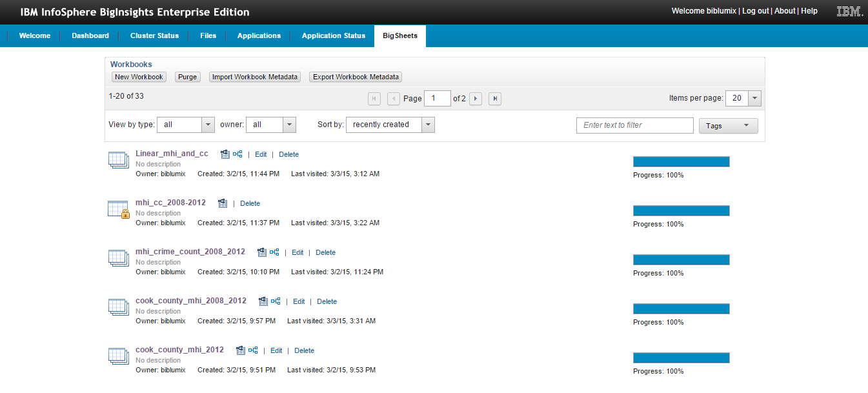Click 'Last visited: 3/3/15, 3:31 AM' text
Image resolution: width=868 pixels, height=393 pixels.
pyautogui.click(x=331, y=321)
